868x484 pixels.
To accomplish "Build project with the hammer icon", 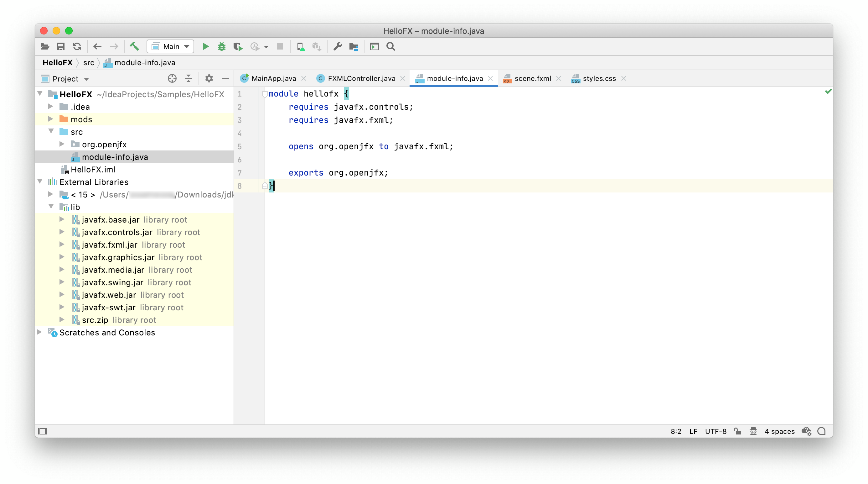I will click(134, 46).
